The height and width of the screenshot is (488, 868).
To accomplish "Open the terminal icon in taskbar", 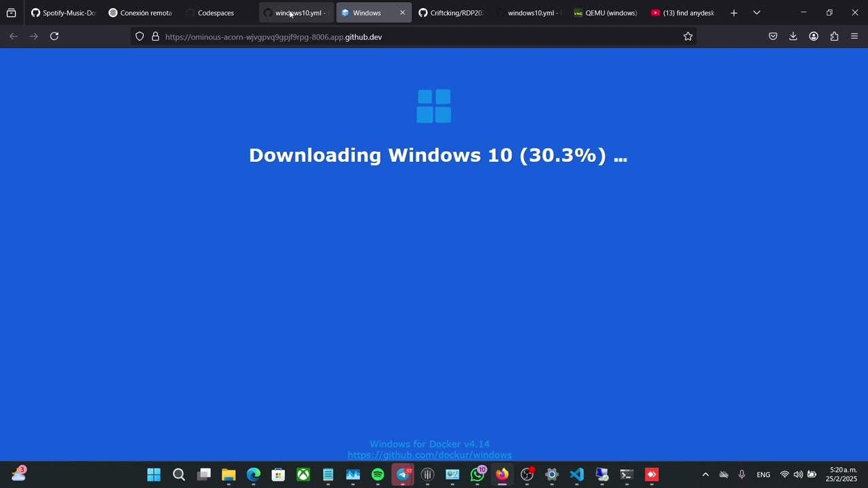I will tap(627, 474).
